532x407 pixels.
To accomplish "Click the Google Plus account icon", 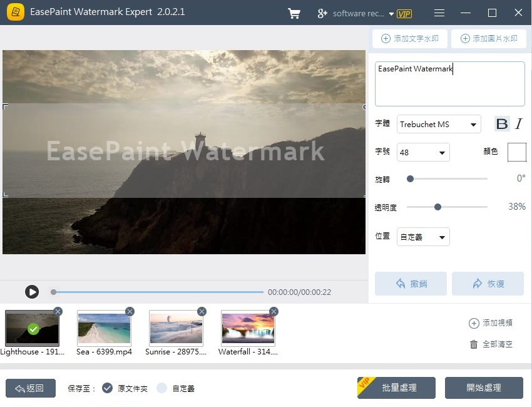I will (x=322, y=13).
